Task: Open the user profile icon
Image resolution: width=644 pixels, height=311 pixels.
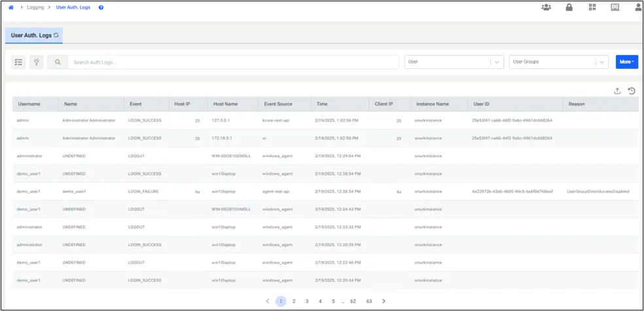Action: click(x=638, y=7)
